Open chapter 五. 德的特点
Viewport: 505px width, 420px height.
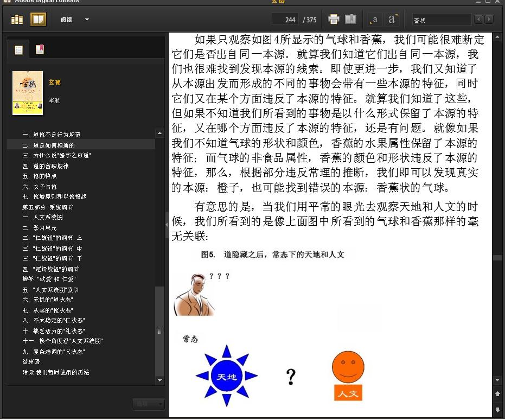pos(39,176)
